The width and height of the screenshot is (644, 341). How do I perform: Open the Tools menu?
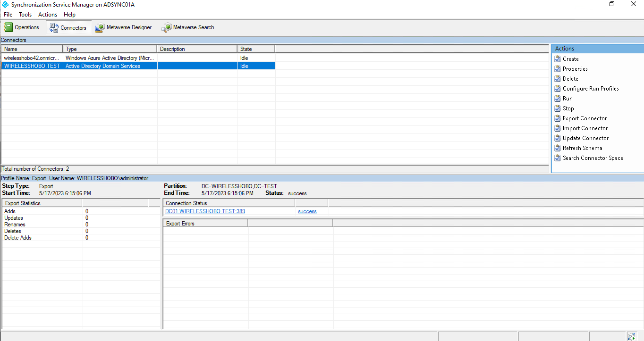coord(25,15)
